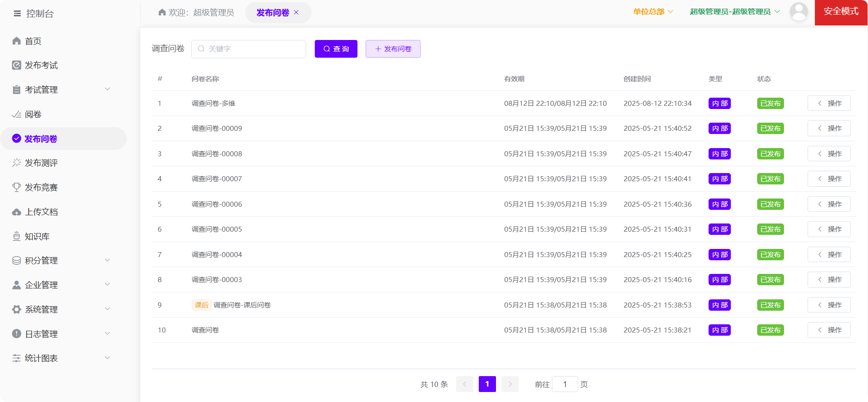Click the 查询 search button
The width and height of the screenshot is (868, 402).
336,49
